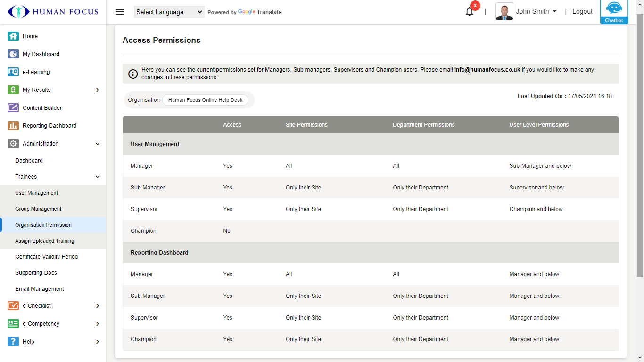Open My Dashboard icon
This screenshot has height=362, width=644.
point(13,54)
